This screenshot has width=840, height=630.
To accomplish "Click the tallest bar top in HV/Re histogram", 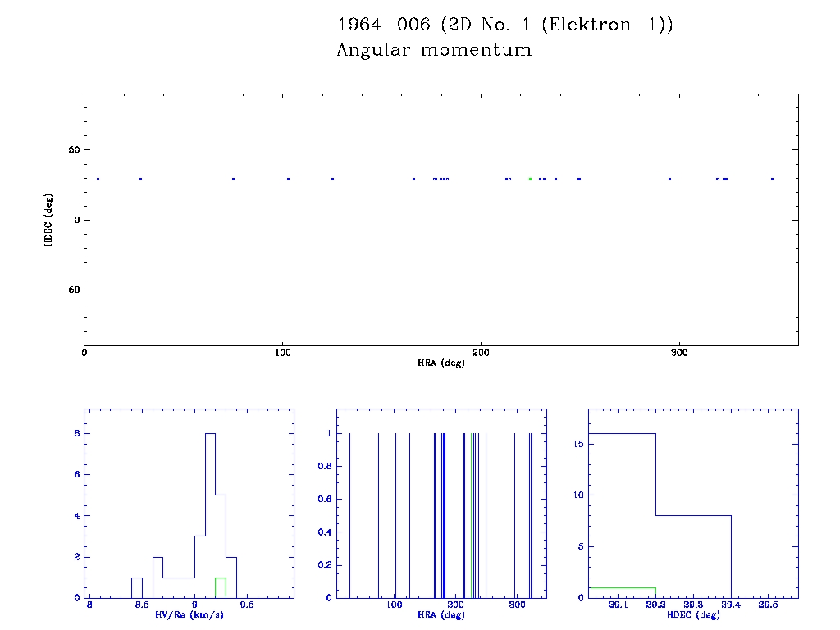I will (x=210, y=433).
